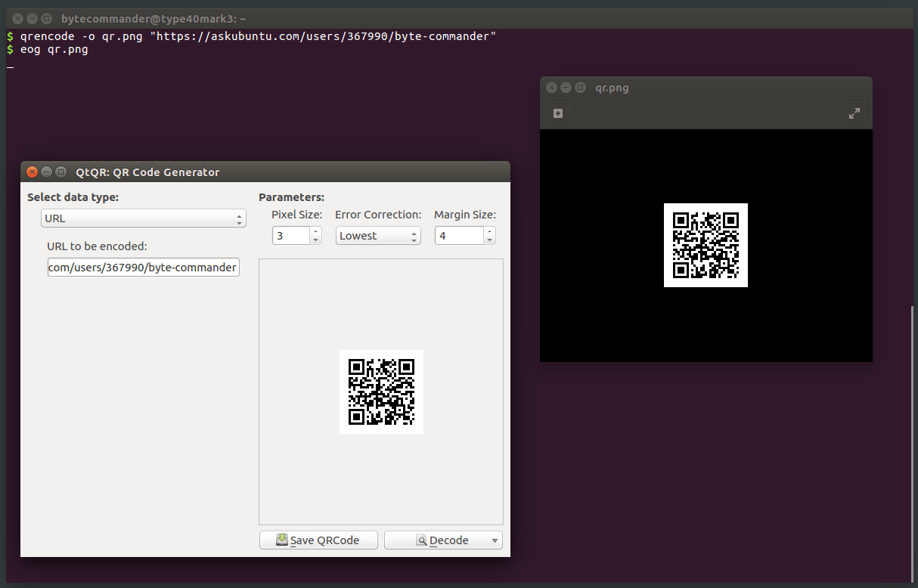This screenshot has height=588, width=918.
Task: Close the qr.png image viewer window
Action: 552,88
